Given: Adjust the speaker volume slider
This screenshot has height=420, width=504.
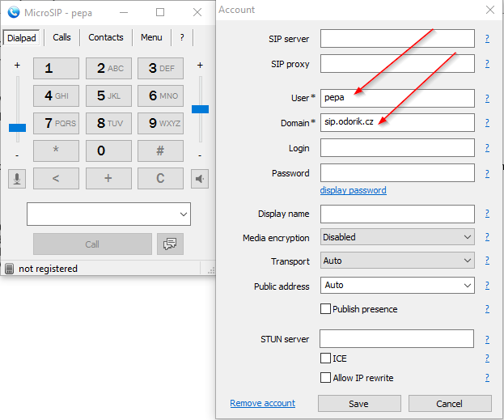Looking at the screenshot, I should (200, 108).
